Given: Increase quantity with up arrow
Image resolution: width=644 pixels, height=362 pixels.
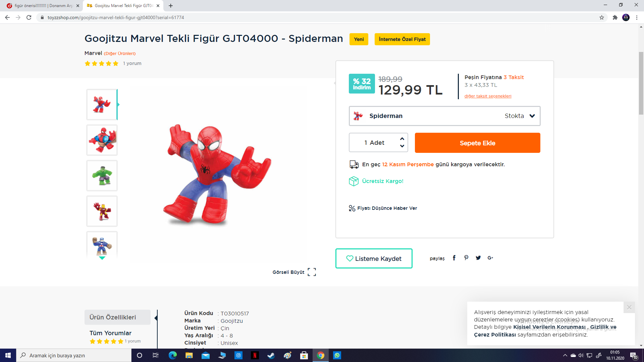Looking at the screenshot, I should click(402, 139).
